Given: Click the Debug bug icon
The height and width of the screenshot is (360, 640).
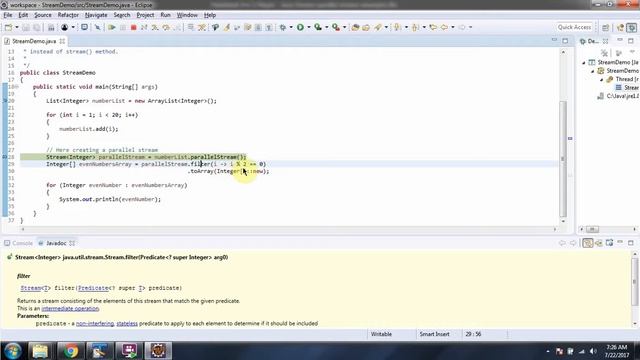Looking at the screenshot, I should tap(282, 27).
